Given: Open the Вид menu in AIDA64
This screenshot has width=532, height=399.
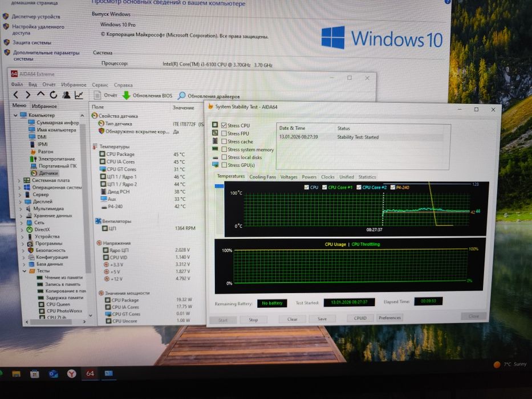Looking at the screenshot, I should 33,84.
